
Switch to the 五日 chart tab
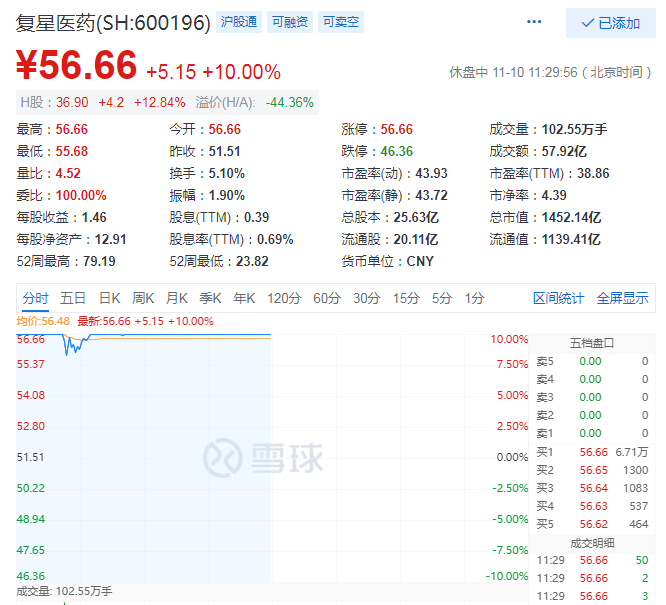pos(73,298)
